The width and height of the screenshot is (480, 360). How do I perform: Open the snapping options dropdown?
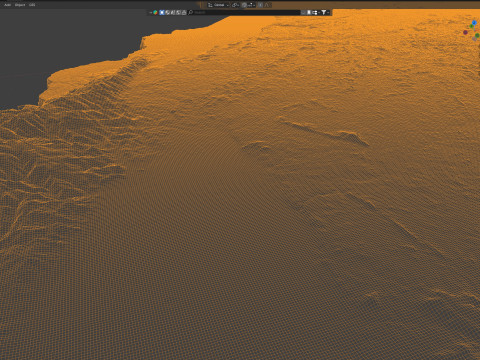[251, 5]
